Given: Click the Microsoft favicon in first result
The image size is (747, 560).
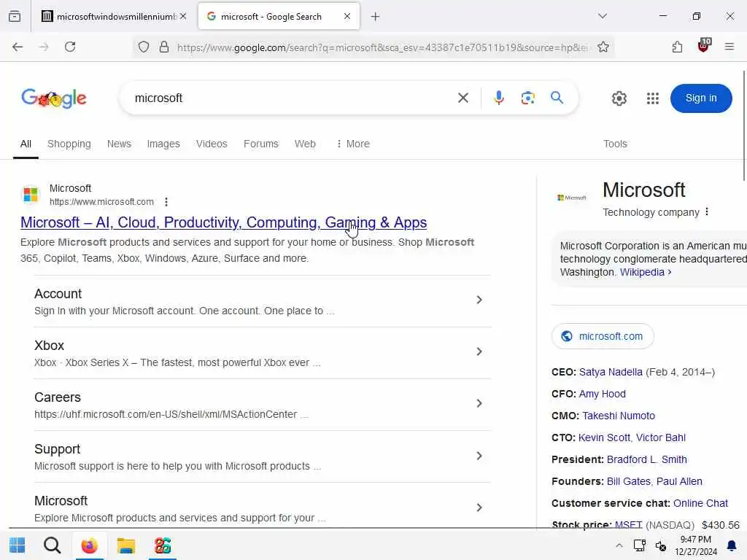Looking at the screenshot, I should 31,194.
